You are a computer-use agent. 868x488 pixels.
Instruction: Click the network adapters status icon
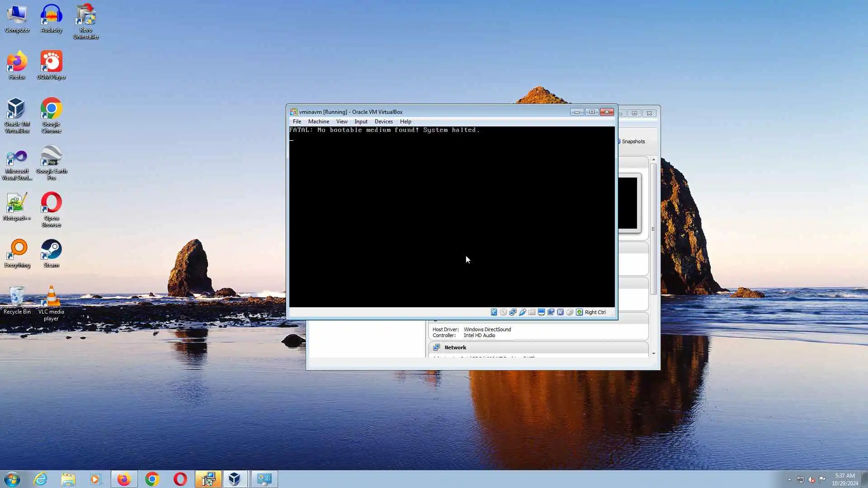point(513,312)
